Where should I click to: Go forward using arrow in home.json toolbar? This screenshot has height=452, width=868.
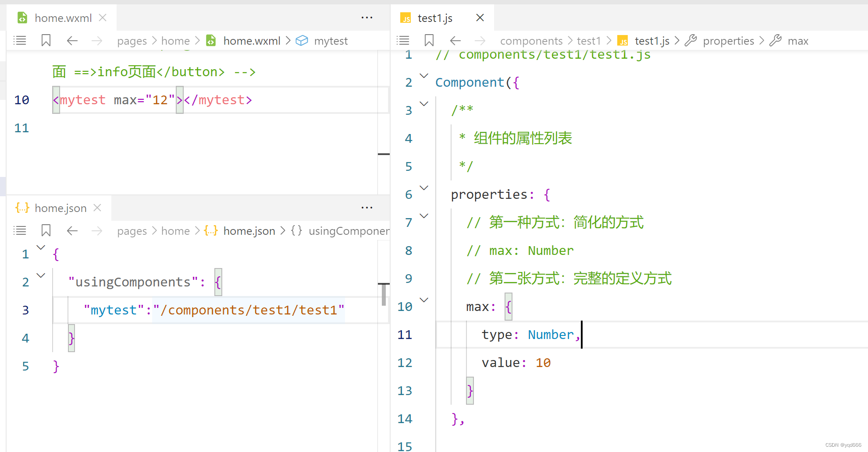(x=96, y=231)
